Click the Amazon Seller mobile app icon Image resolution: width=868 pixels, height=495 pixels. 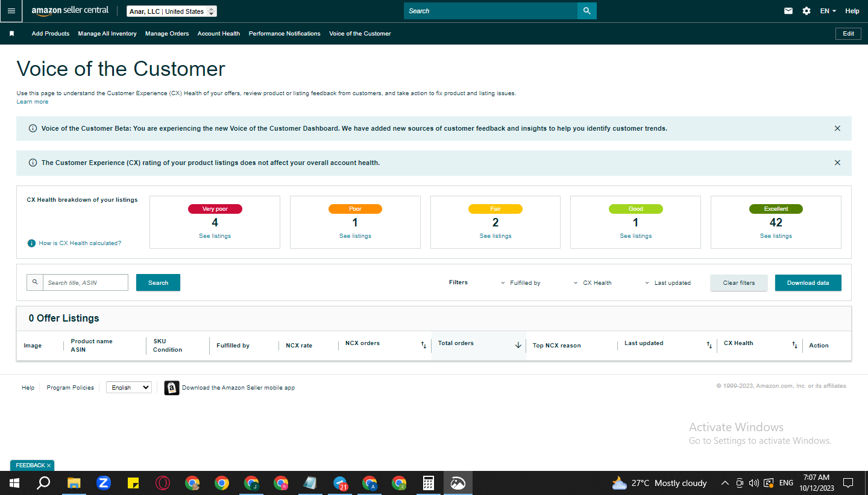coord(172,388)
